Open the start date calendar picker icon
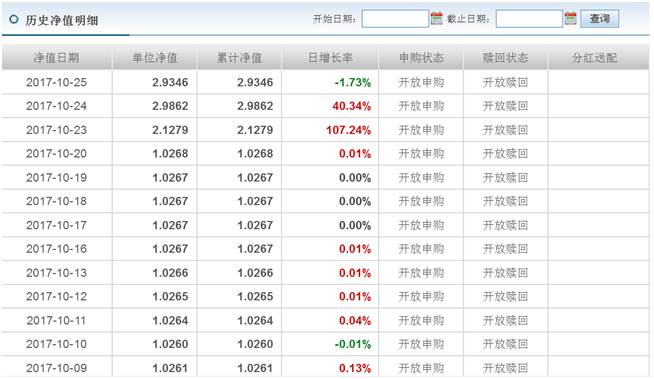The image size is (654, 379). pos(436,18)
